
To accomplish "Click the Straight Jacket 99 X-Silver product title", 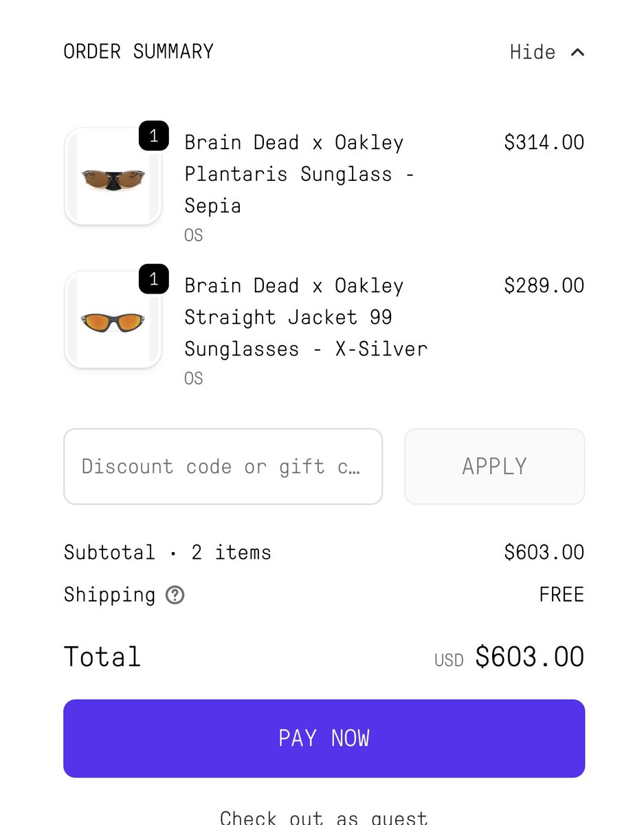I will (305, 317).
